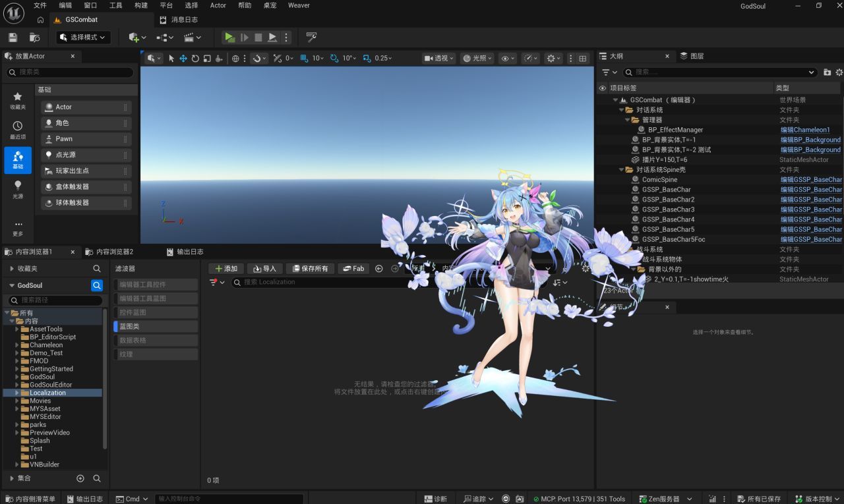Open the home icon tab beside GSCombat
The image size is (844, 504).
(40, 20)
